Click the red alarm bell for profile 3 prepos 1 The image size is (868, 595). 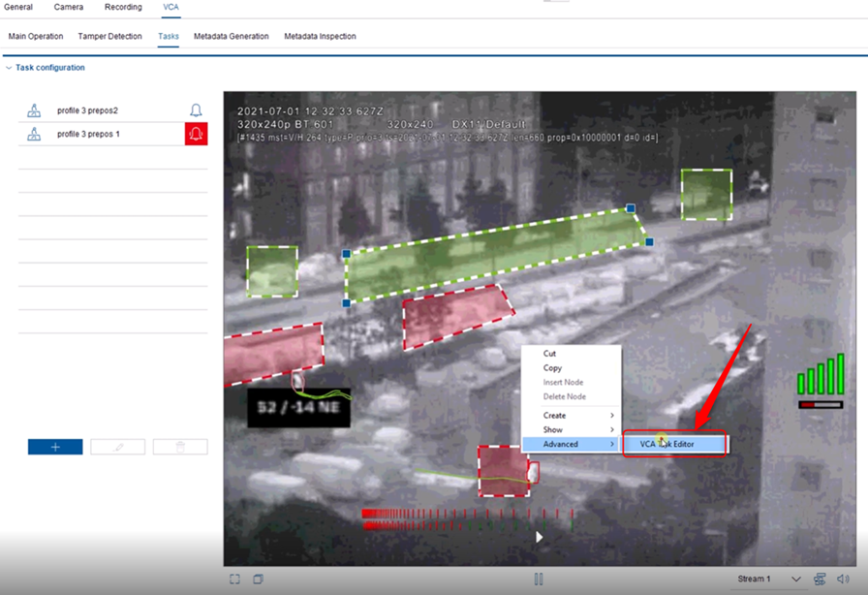196,134
